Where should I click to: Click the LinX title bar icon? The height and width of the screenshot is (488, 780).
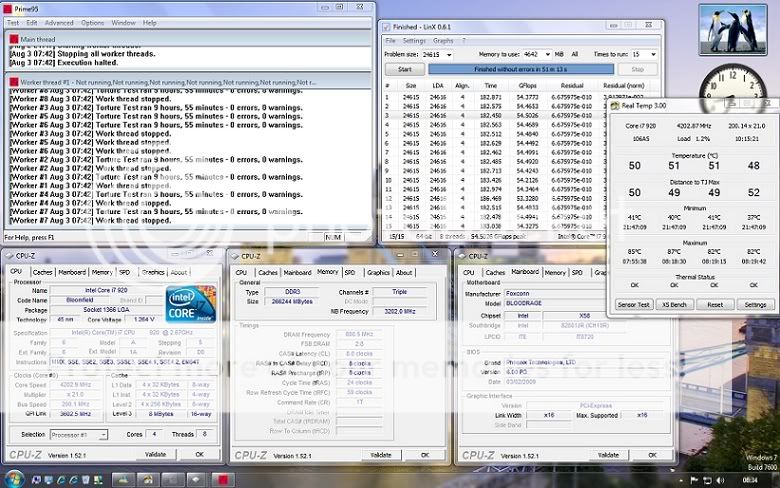click(387, 27)
